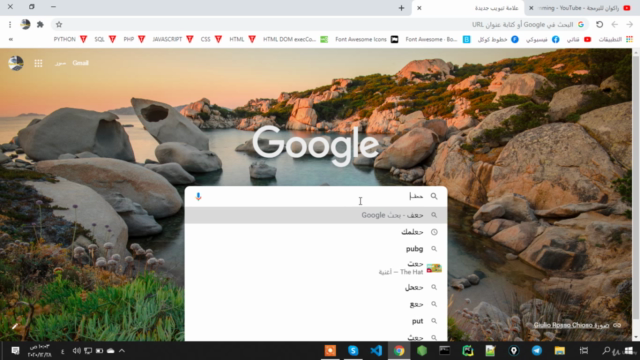This screenshot has width=640, height=360.
Task: Open the Chrome extensions puzzle icon
Action: (x=40, y=24)
